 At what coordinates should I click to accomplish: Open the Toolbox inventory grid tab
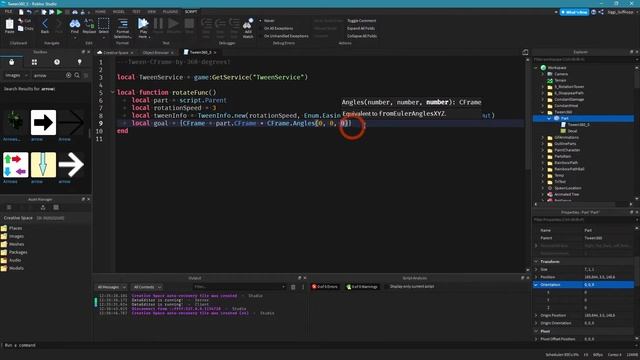[34, 62]
